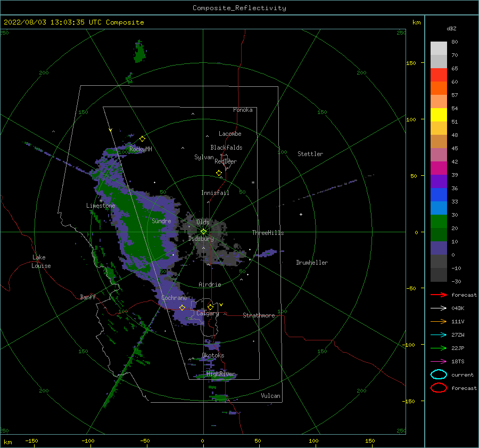The width and height of the screenshot is (479, 448).
Task: Click the magenta 18TS arrow icon
Action: (x=439, y=362)
